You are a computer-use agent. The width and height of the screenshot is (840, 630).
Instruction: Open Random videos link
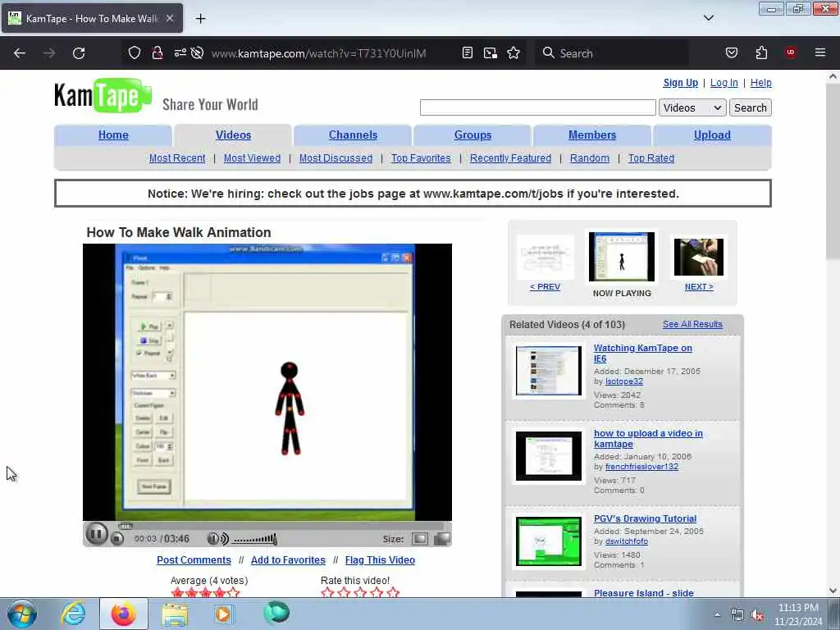coord(589,158)
